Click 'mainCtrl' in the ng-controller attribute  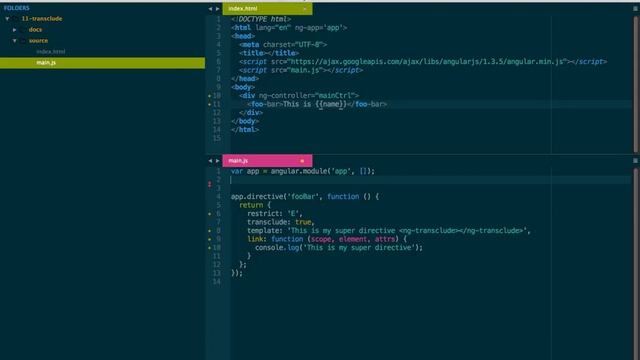(x=334, y=96)
